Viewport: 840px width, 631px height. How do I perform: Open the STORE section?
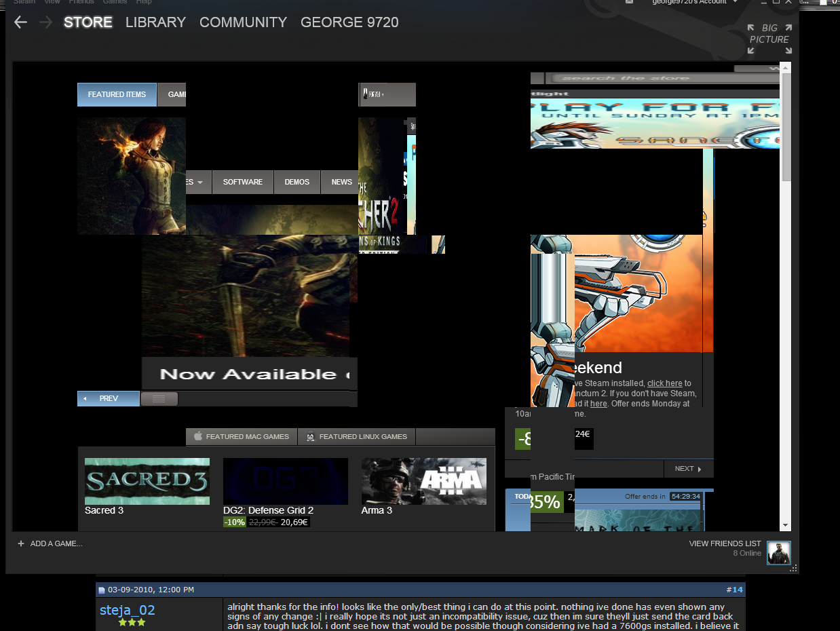pos(88,22)
